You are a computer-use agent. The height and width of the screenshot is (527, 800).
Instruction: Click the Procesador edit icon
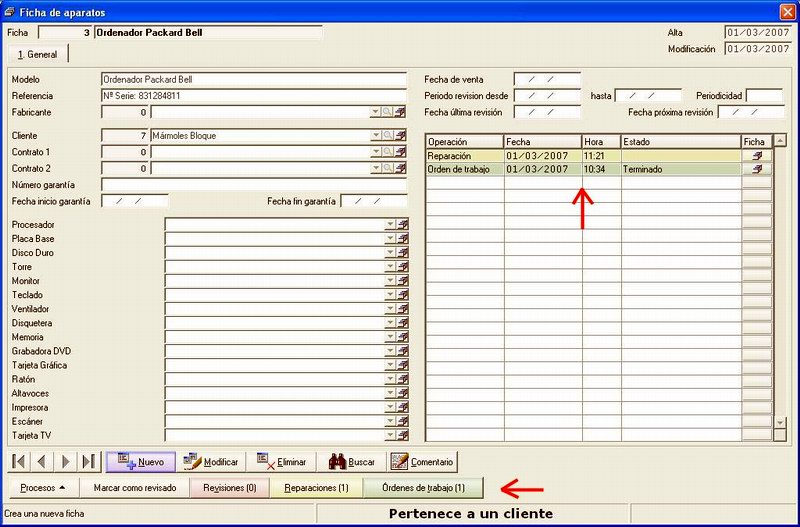click(x=403, y=224)
